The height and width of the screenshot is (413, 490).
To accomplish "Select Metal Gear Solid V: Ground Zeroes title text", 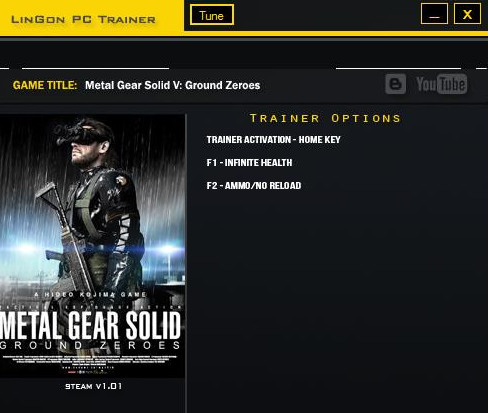I will 172,85.
